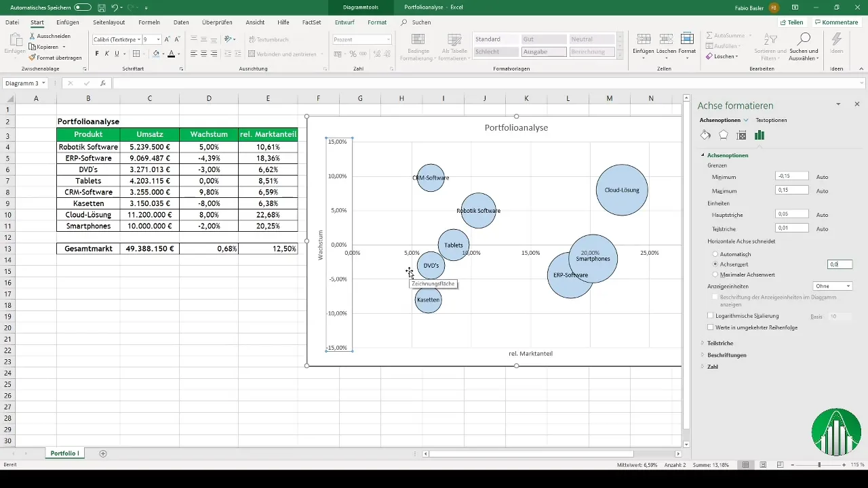
Task: Open the Diagramm 3 name box dropdown
Action: (43, 83)
